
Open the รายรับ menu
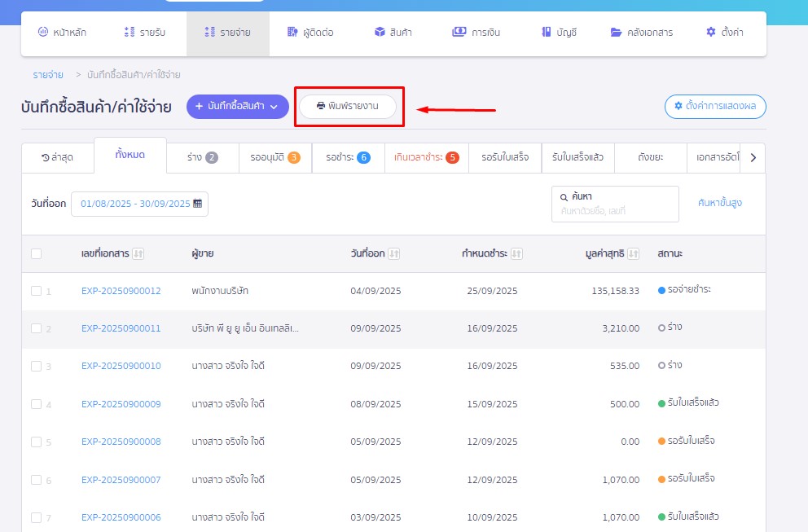tap(145, 33)
